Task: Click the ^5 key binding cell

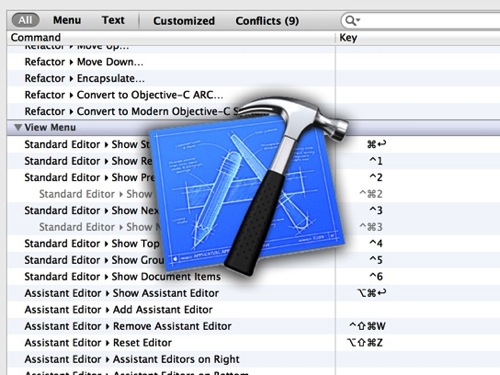Action: [x=376, y=260]
